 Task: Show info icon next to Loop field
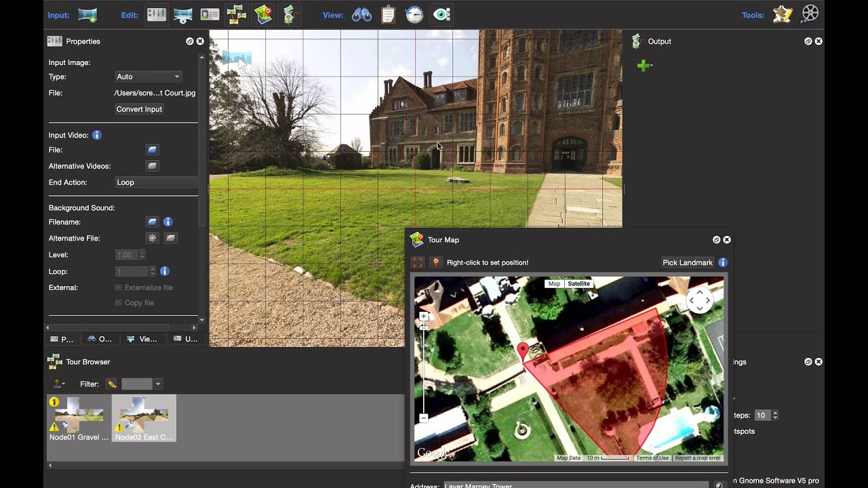[x=164, y=271]
